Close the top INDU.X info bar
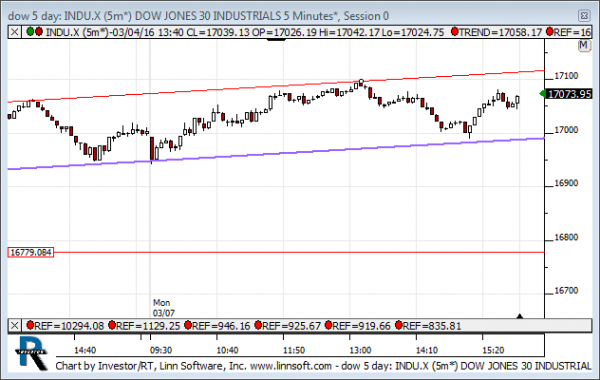This screenshot has height=380, width=600. (15, 32)
